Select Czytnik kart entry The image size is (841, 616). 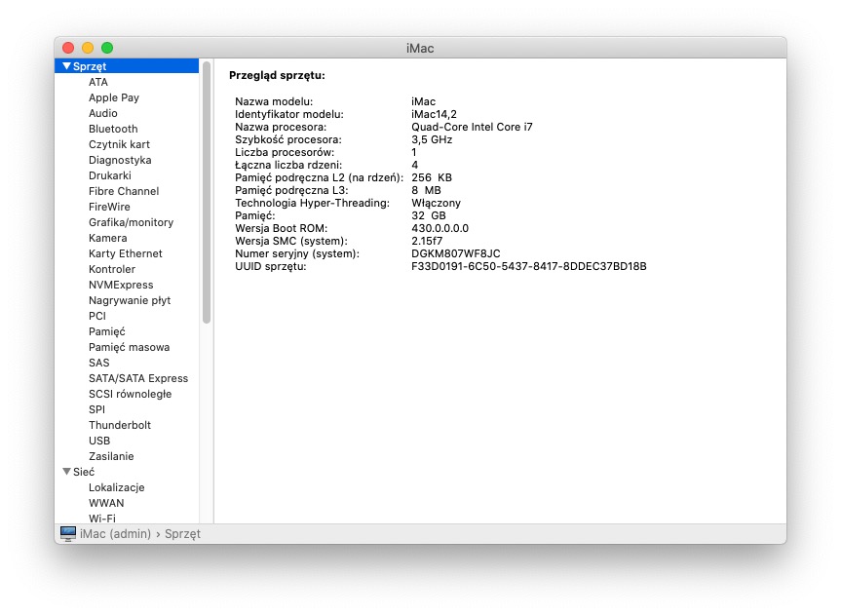point(119,144)
